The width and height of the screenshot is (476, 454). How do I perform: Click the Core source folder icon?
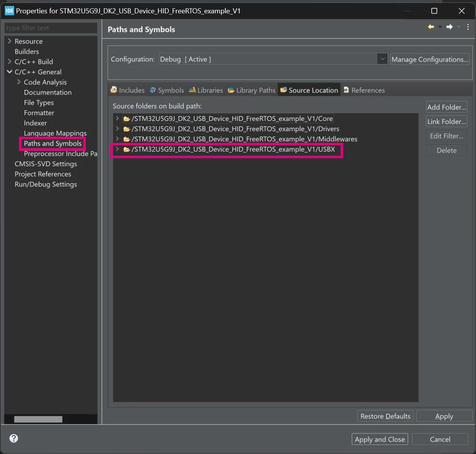pyautogui.click(x=127, y=119)
